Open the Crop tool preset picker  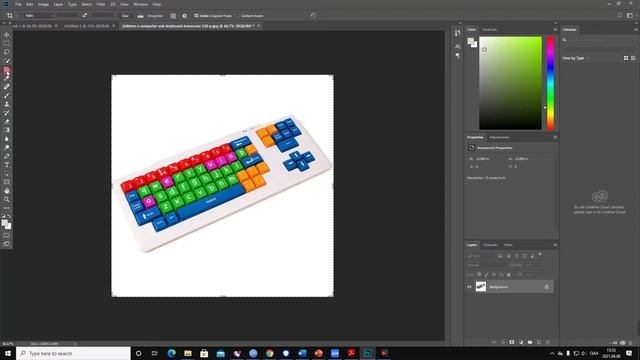[x=11, y=16]
